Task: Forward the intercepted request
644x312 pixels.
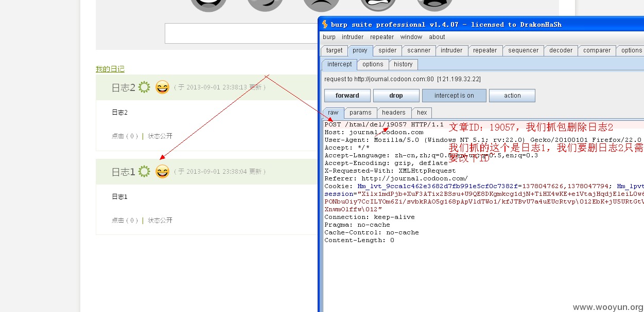Action: pos(347,96)
